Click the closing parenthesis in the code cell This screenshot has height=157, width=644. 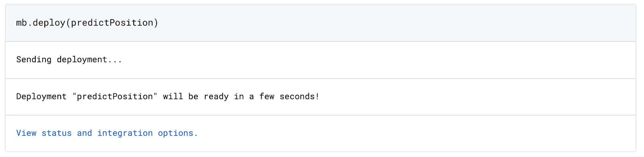click(x=156, y=23)
